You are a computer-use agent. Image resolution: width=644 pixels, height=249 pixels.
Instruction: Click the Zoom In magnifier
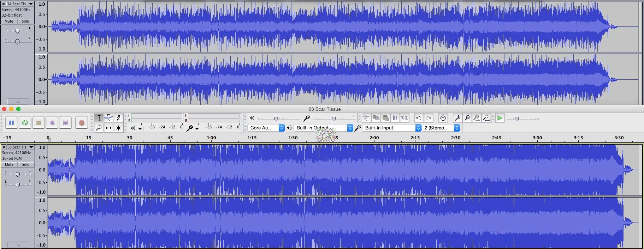(x=457, y=118)
